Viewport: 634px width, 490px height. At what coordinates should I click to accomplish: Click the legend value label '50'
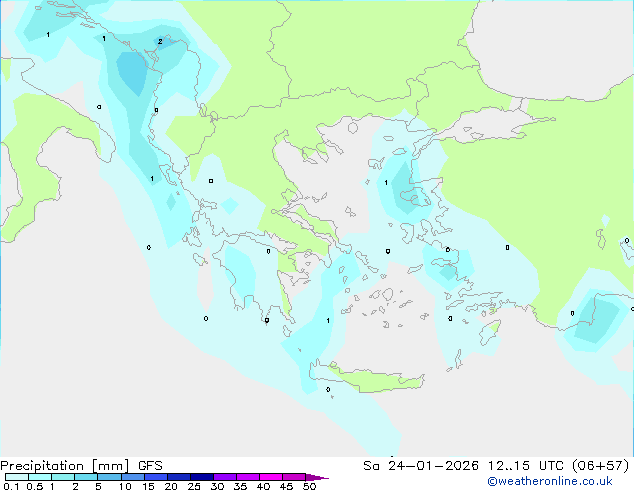coord(309,486)
